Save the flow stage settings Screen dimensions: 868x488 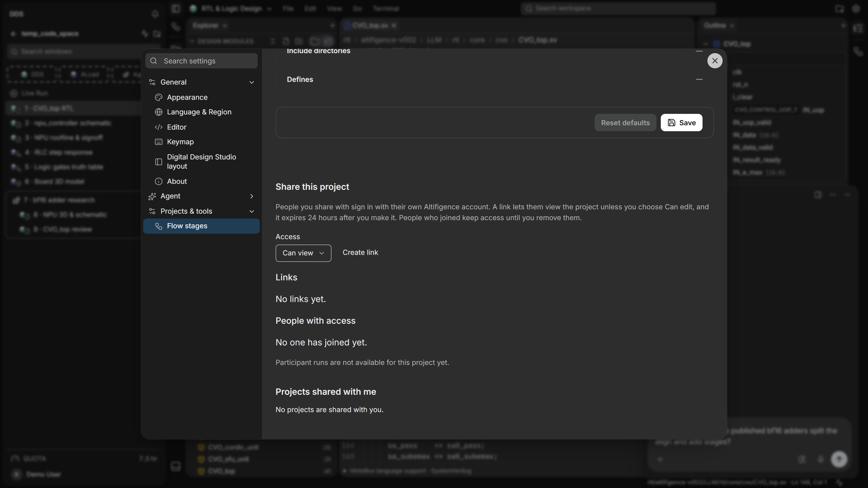[x=681, y=123]
